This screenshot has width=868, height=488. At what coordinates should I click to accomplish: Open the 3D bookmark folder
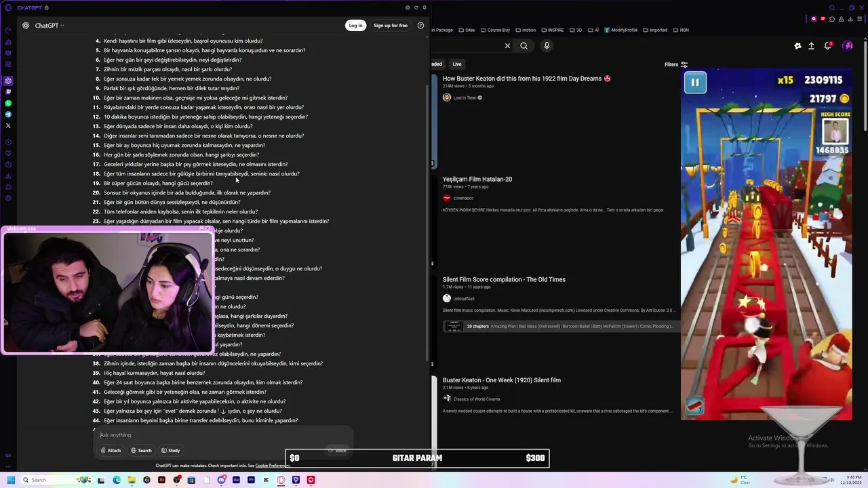[576, 30]
